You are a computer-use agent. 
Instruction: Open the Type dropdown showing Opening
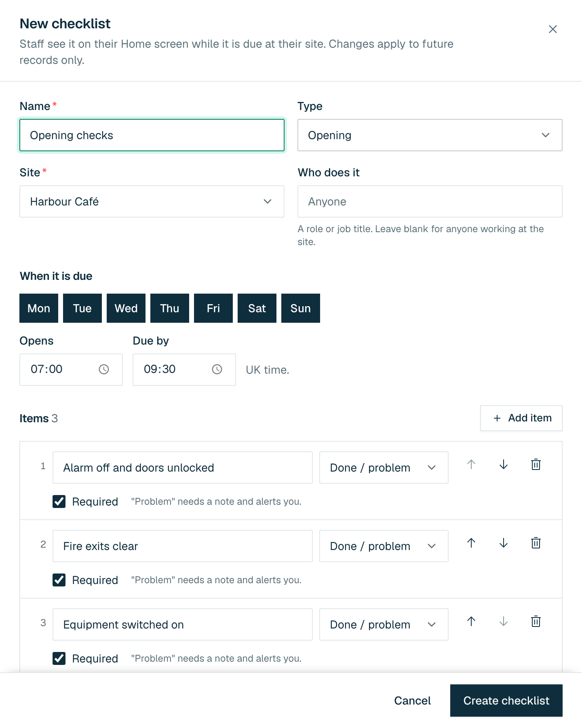click(x=430, y=135)
